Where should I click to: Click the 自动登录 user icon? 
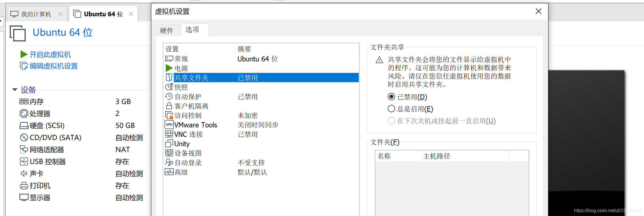click(x=169, y=162)
